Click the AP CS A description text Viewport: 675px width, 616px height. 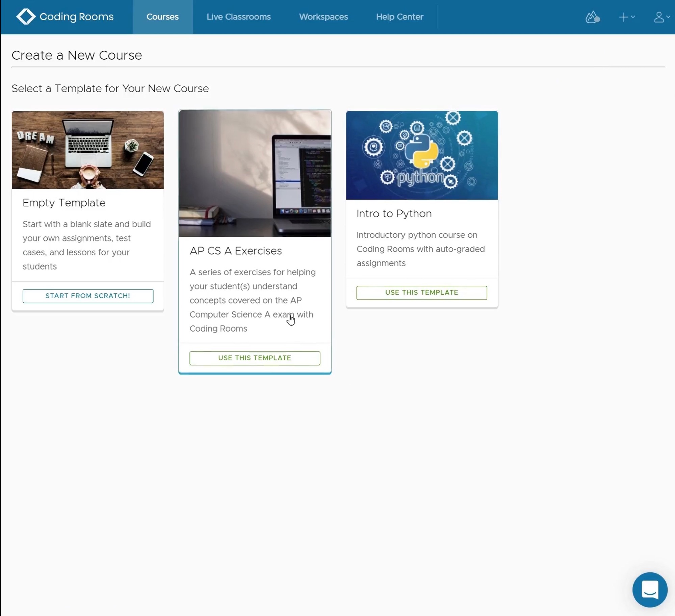tap(252, 300)
